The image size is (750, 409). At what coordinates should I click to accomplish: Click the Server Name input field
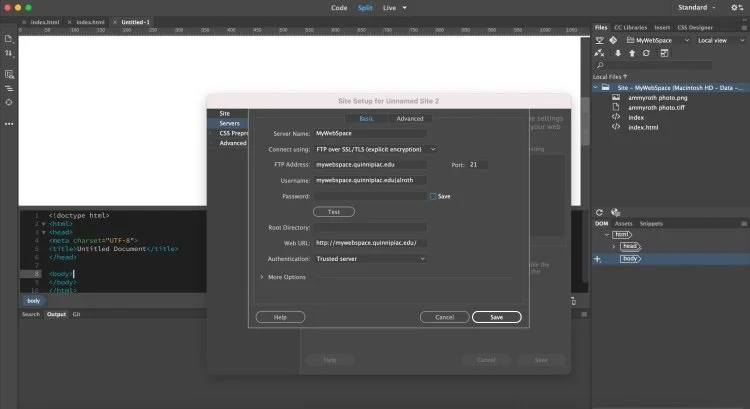370,133
